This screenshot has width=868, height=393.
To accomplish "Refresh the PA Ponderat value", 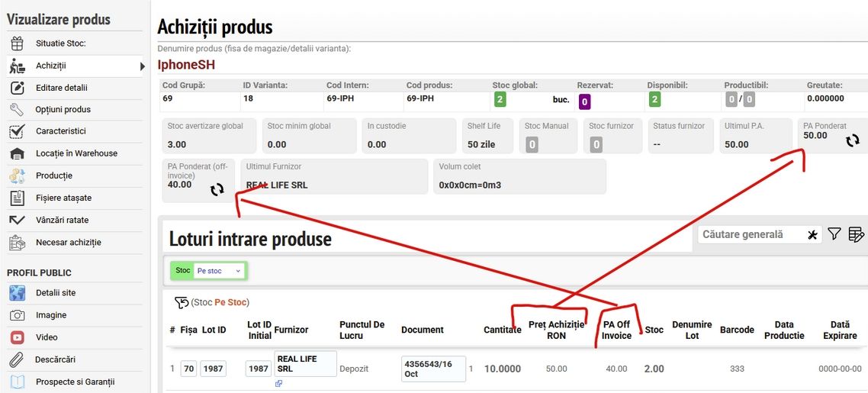I will pos(852,140).
